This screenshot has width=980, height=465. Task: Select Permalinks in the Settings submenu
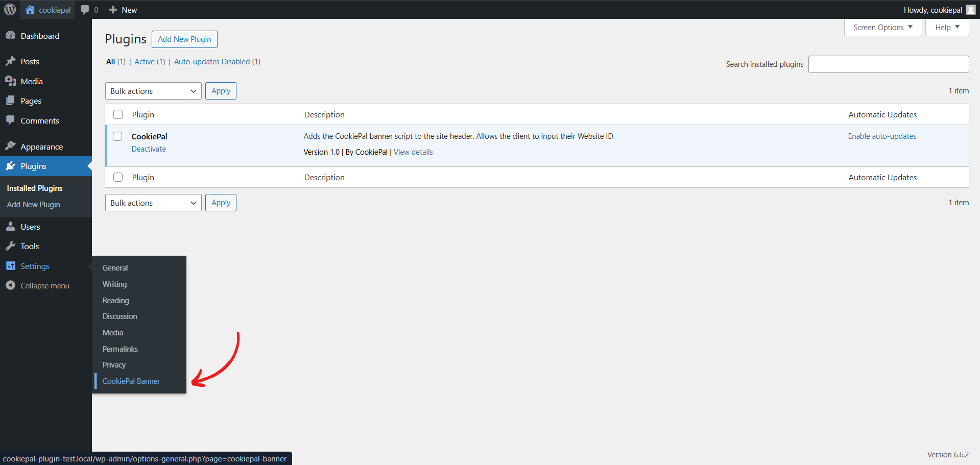[x=120, y=349]
